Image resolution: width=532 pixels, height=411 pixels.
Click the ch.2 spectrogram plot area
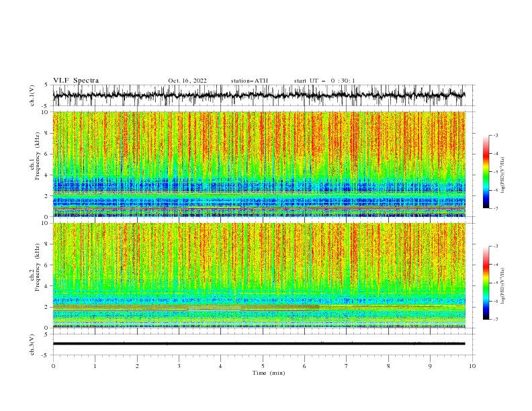click(x=259, y=275)
